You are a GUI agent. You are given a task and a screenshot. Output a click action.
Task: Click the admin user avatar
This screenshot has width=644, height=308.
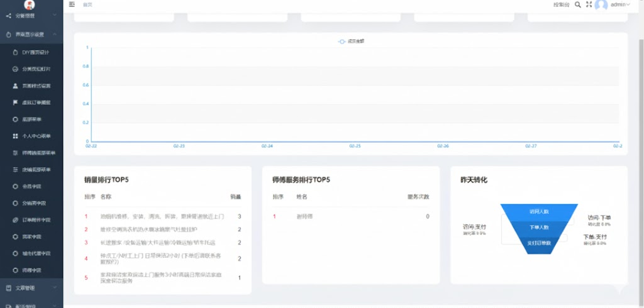tap(601, 4)
